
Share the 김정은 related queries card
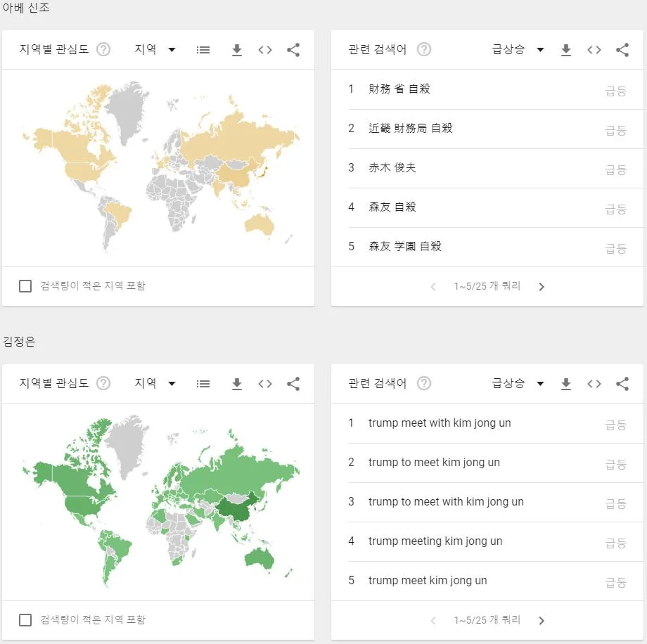click(622, 384)
